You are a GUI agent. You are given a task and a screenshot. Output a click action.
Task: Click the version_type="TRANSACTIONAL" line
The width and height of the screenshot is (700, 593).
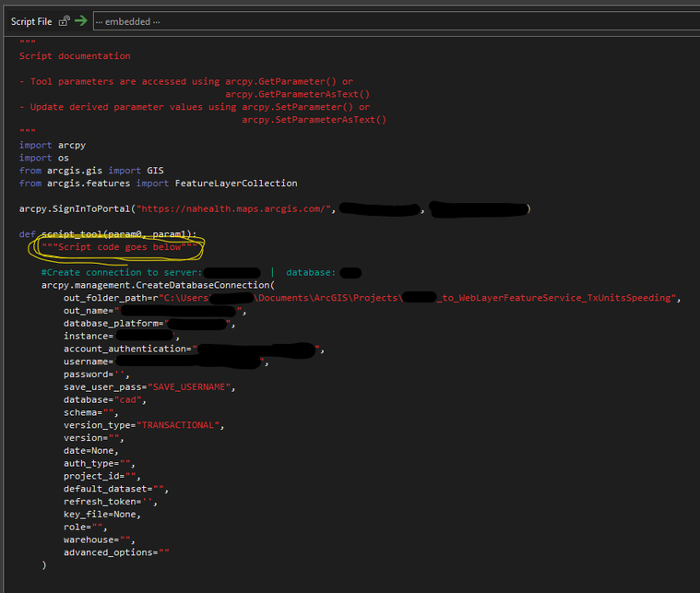(x=144, y=425)
